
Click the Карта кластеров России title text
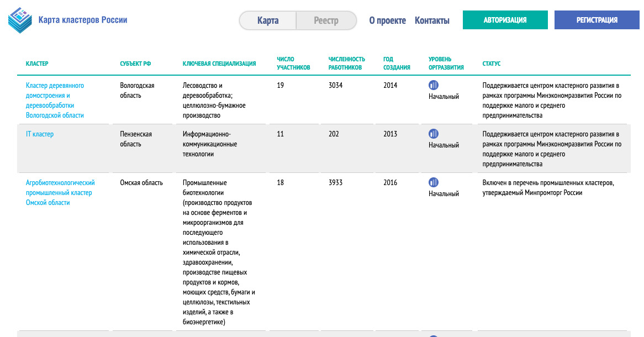click(x=83, y=20)
